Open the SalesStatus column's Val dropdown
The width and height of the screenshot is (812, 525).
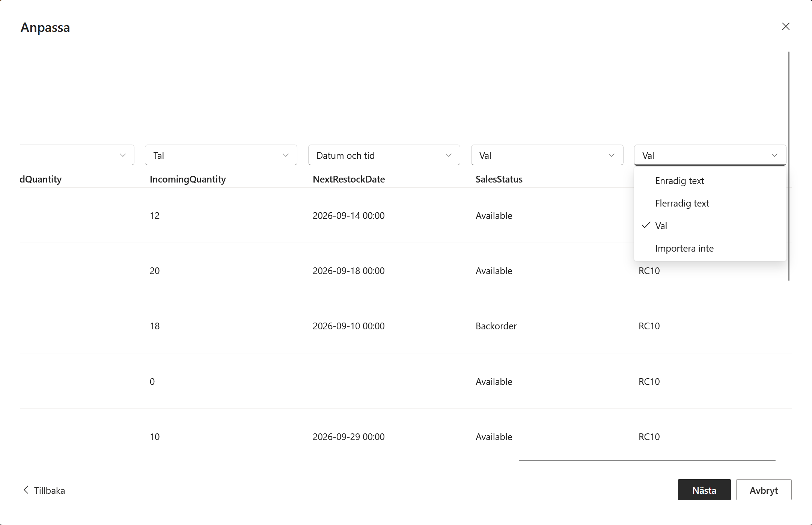tap(547, 155)
